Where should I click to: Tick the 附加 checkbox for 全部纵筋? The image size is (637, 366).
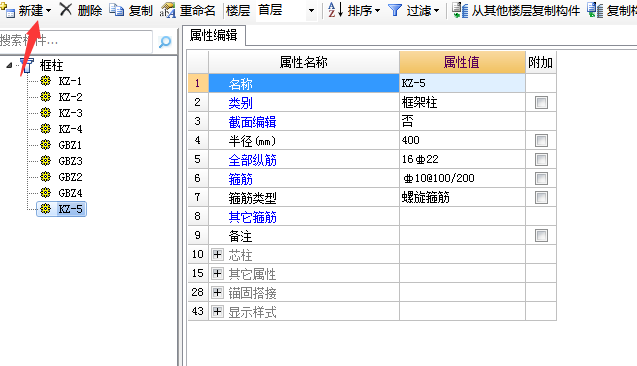pos(541,159)
